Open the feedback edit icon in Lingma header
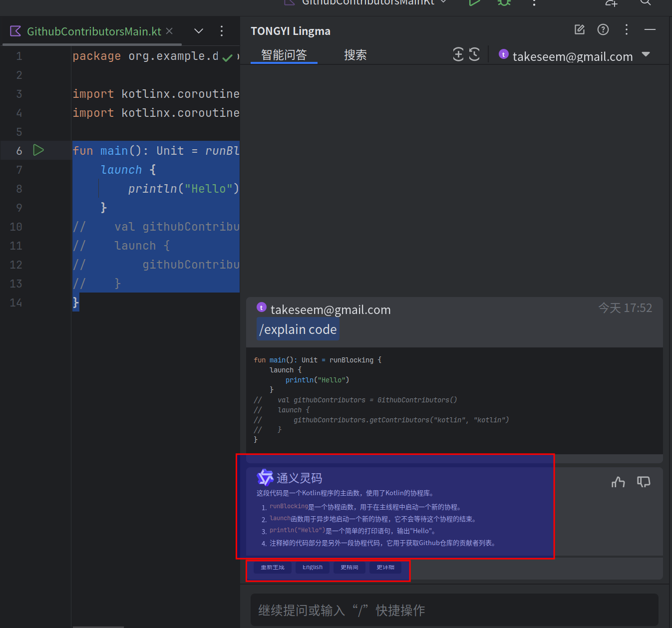672x628 pixels. (580, 30)
